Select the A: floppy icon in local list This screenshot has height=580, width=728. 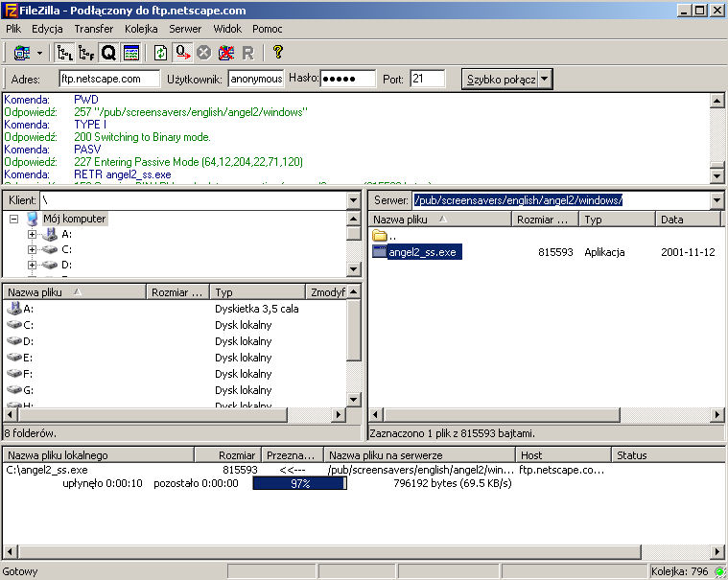point(14,309)
